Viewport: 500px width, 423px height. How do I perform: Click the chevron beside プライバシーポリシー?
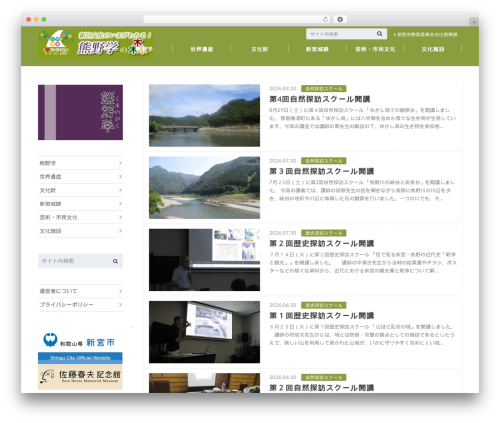coord(120,305)
